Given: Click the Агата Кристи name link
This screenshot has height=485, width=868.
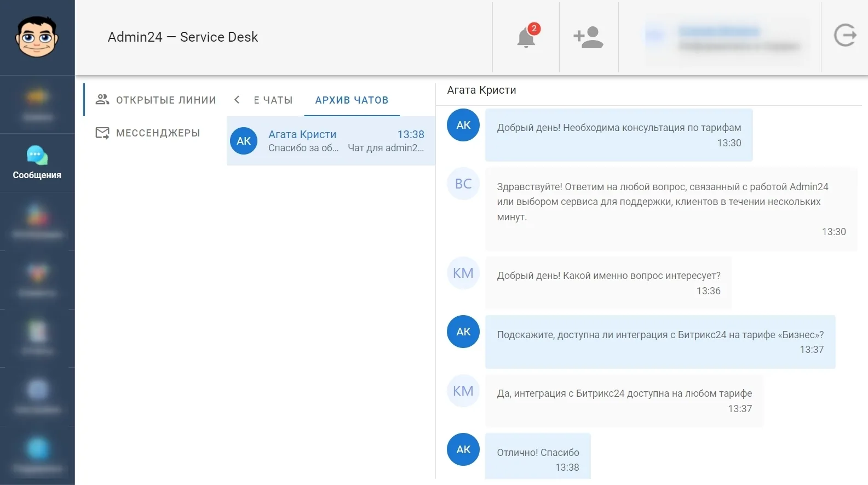Looking at the screenshot, I should tap(302, 134).
